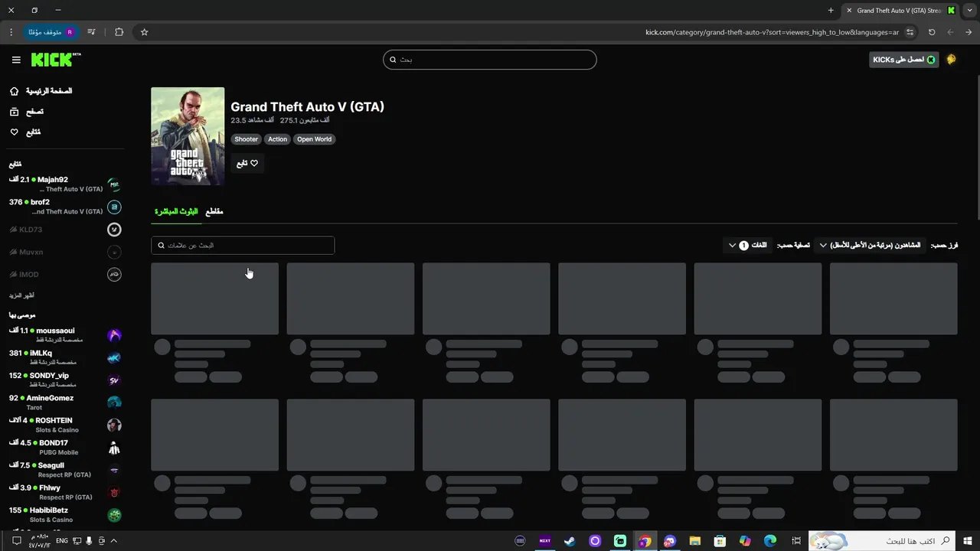The height and width of the screenshot is (551, 980).
Task: Open File Explorer from the taskbar
Action: tap(694, 541)
